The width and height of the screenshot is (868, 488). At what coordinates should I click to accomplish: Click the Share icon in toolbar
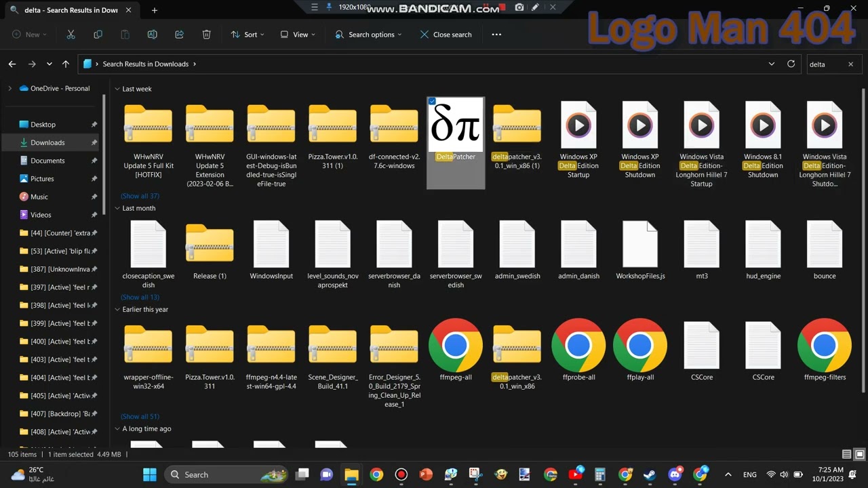pos(179,35)
